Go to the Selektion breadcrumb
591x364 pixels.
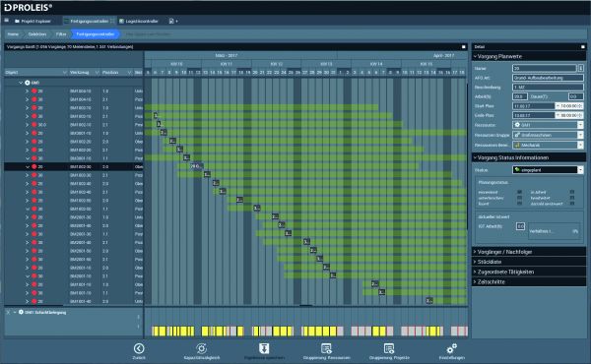click(x=37, y=33)
